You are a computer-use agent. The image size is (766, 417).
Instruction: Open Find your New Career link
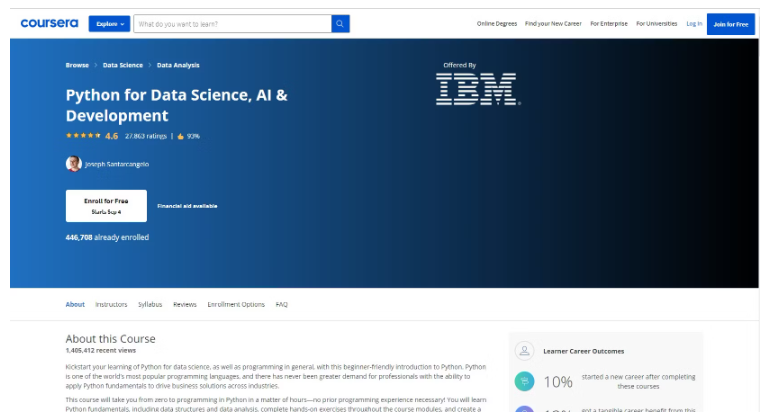point(553,23)
